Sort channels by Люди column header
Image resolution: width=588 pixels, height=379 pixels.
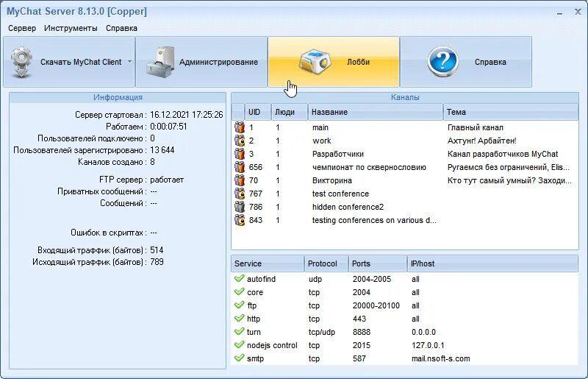coord(289,112)
